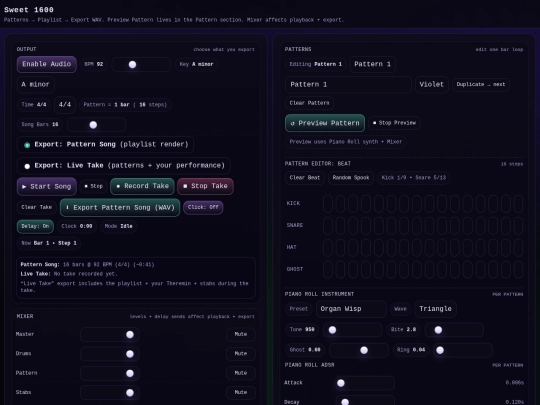The height and width of the screenshot is (405, 540).
Task: Mute the Drums mixer channel
Action: point(241,354)
